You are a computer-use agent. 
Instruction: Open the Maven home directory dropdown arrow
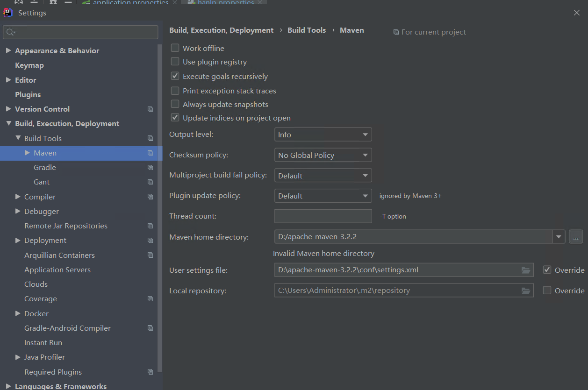pyautogui.click(x=559, y=237)
